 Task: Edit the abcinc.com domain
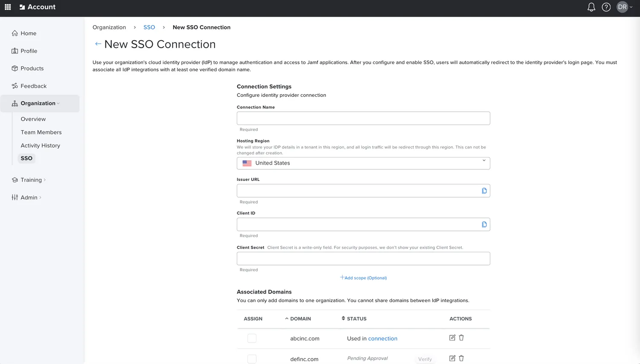[x=452, y=338]
